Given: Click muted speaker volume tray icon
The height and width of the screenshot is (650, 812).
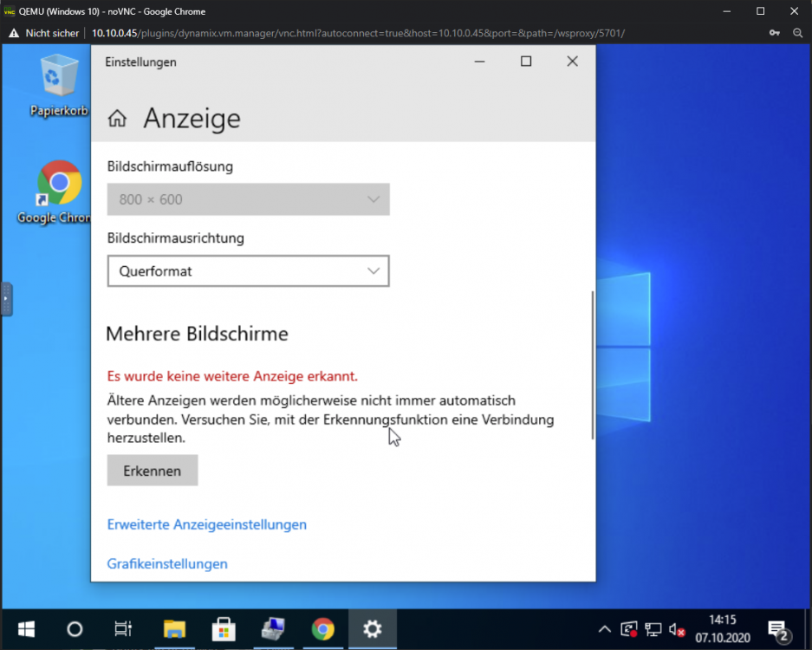Looking at the screenshot, I should [x=678, y=630].
